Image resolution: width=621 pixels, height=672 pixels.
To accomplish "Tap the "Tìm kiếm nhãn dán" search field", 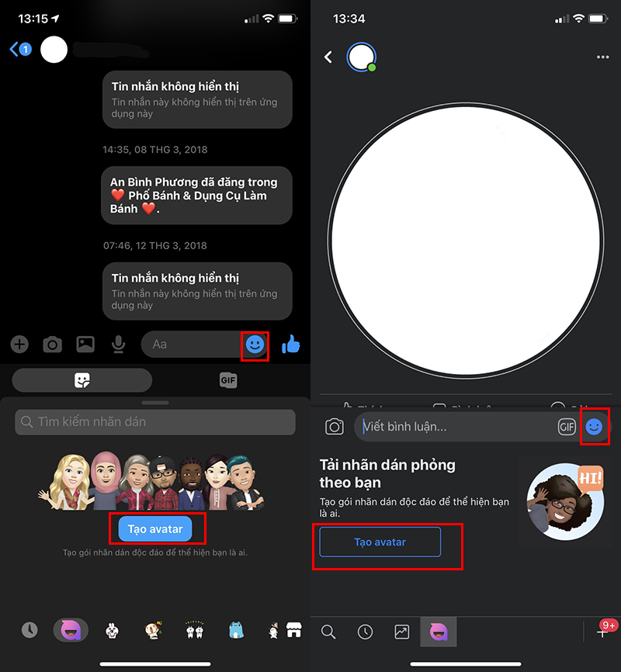I will (x=155, y=422).
